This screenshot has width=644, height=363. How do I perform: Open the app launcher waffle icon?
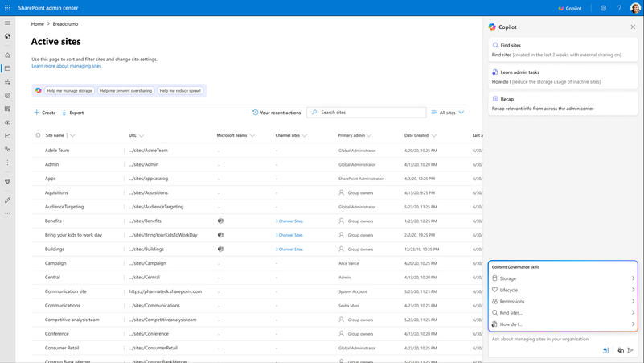(7, 8)
